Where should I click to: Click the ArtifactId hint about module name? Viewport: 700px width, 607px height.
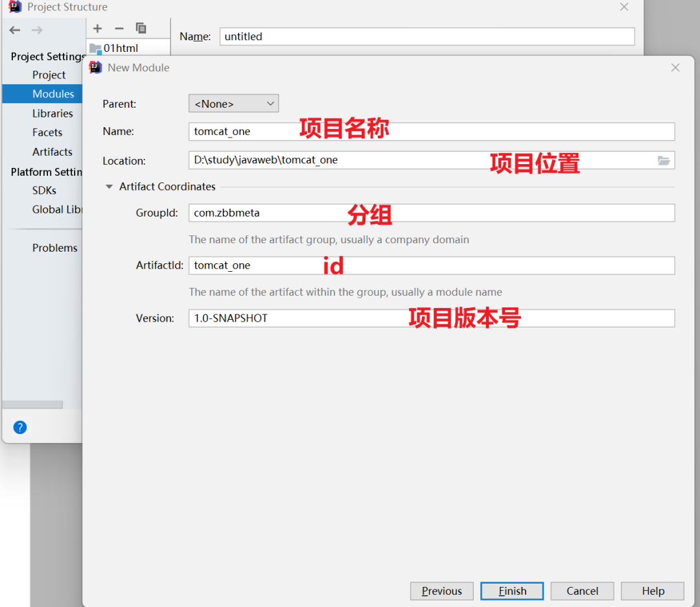coord(345,292)
